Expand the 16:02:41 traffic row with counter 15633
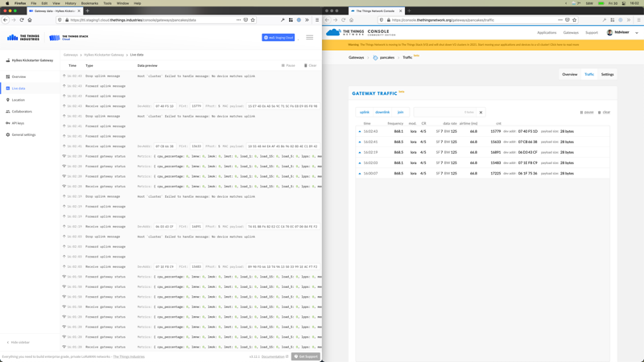This screenshot has width=644, height=362. (482, 142)
